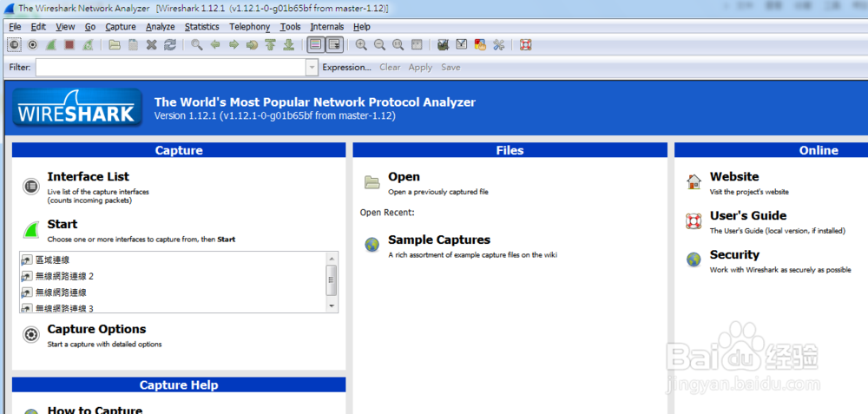Open the Help menu
This screenshot has height=414, width=868.
pyautogui.click(x=361, y=27)
